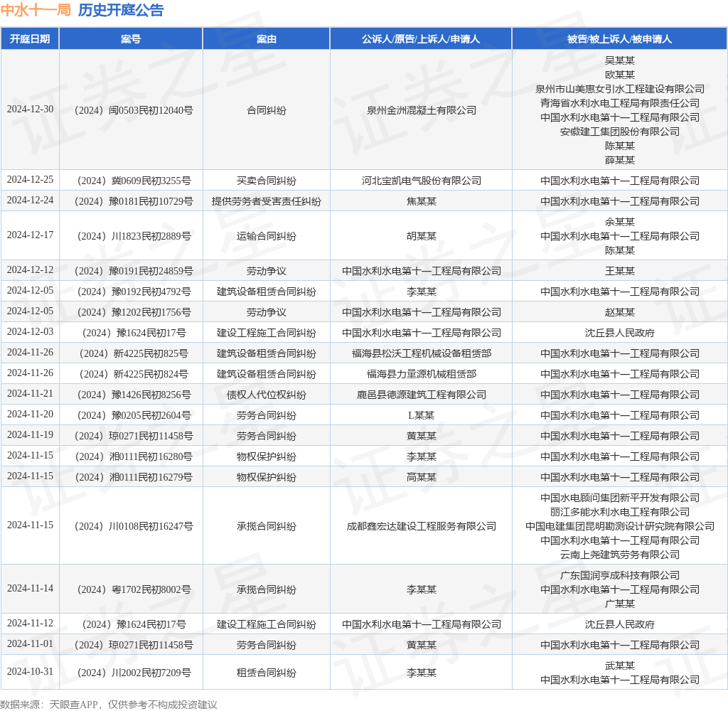Click defendant 中国电建集团昆明勘测设计研究院有限公司
728x711 pixels.
coord(620,527)
